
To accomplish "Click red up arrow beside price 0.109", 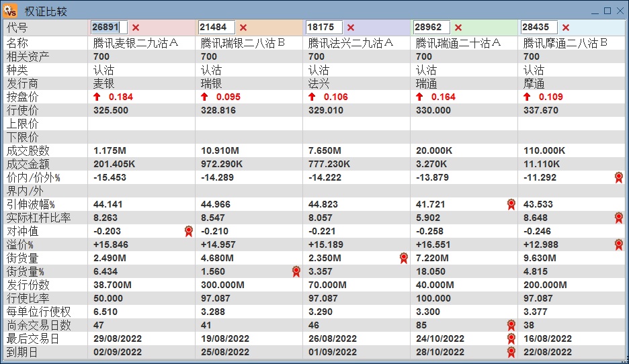I will pos(527,97).
